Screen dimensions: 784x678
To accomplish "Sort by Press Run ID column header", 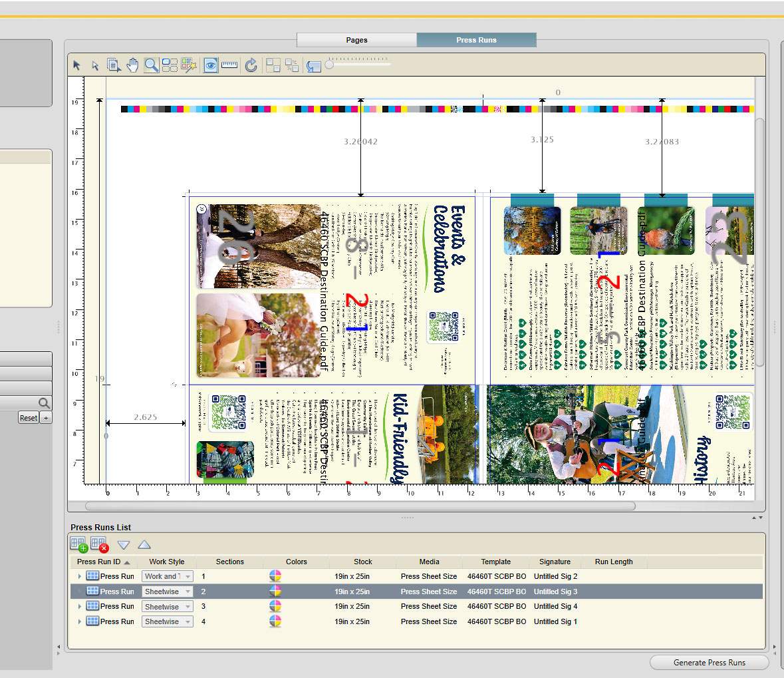I will [x=99, y=562].
